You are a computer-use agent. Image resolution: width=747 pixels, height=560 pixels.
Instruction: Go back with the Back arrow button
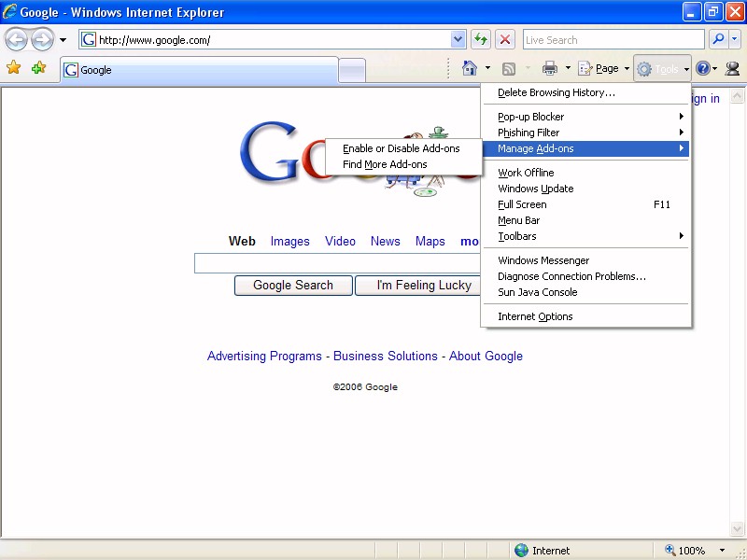16,40
